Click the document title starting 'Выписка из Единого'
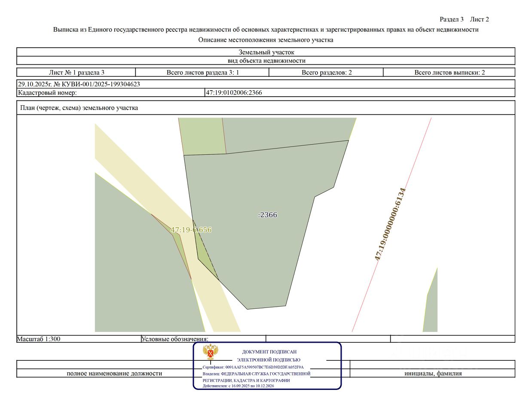 (x=266, y=30)
